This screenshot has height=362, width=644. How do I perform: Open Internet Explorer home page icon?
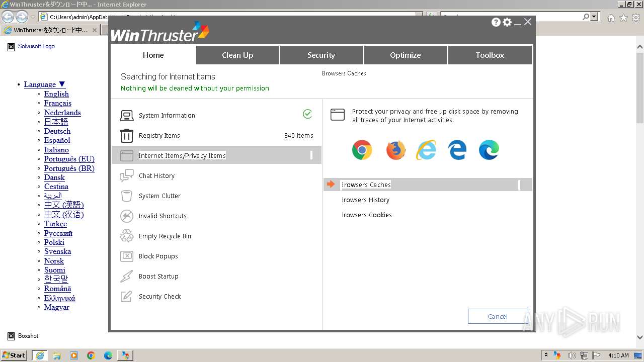[611, 18]
